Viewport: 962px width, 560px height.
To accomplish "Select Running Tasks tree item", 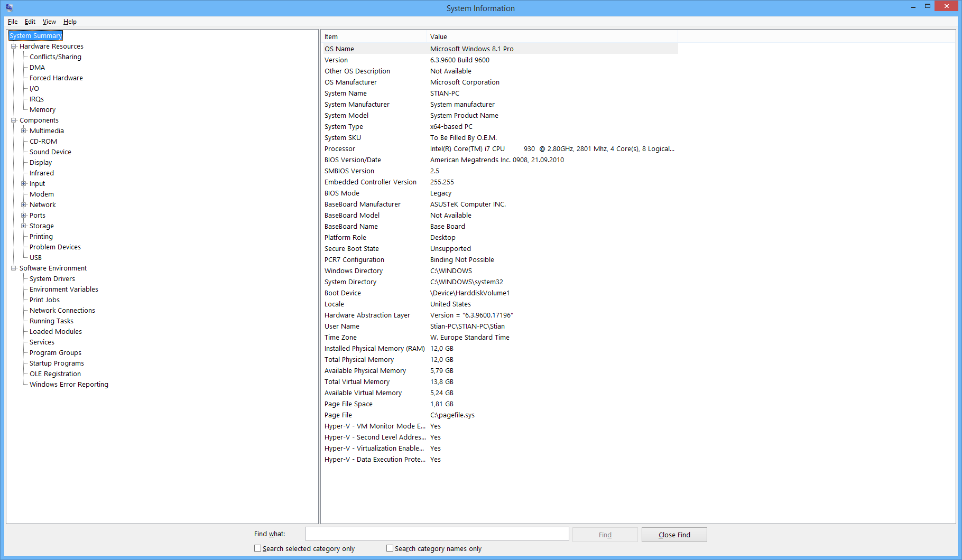I will (x=51, y=321).
